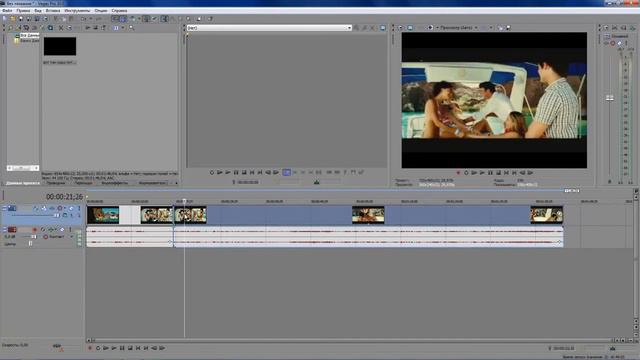Expand the Project Media views dropdown arrow
This screenshot has height=360, width=640.
[x=122, y=28]
